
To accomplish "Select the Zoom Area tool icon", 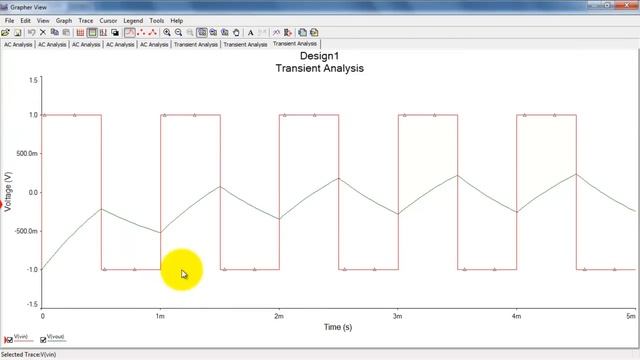I will 202,33.
